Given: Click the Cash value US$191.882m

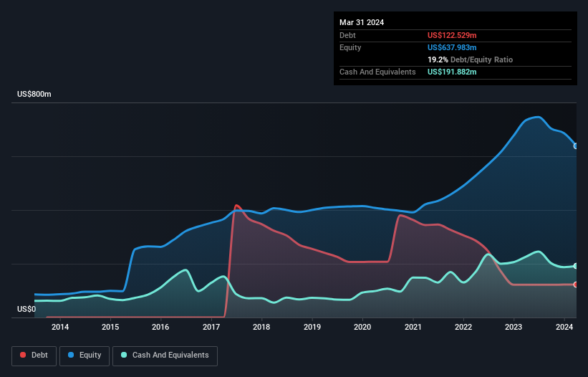Looking at the screenshot, I should 452,72.
